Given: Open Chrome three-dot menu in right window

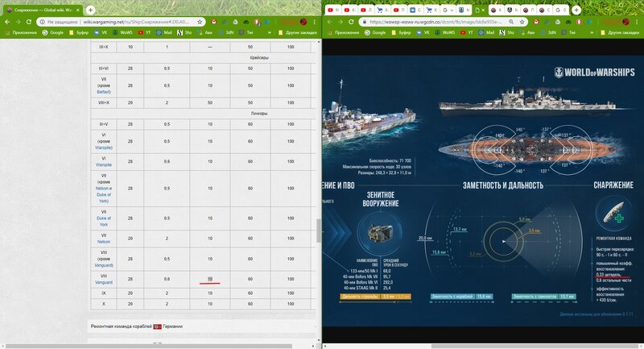Looking at the screenshot, I should click(x=637, y=22).
